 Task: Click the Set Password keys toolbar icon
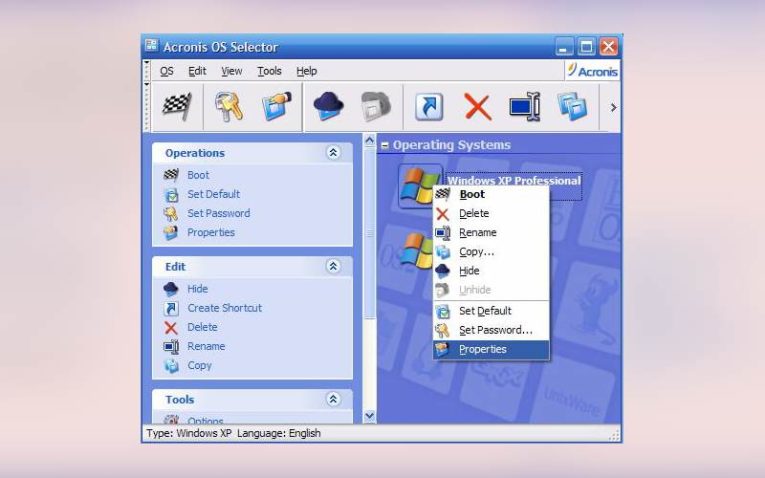tap(228, 106)
